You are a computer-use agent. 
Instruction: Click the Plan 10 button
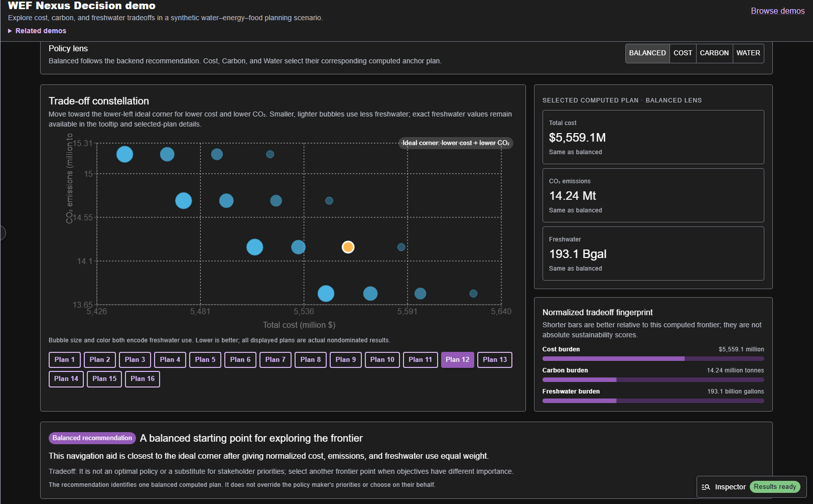click(382, 360)
